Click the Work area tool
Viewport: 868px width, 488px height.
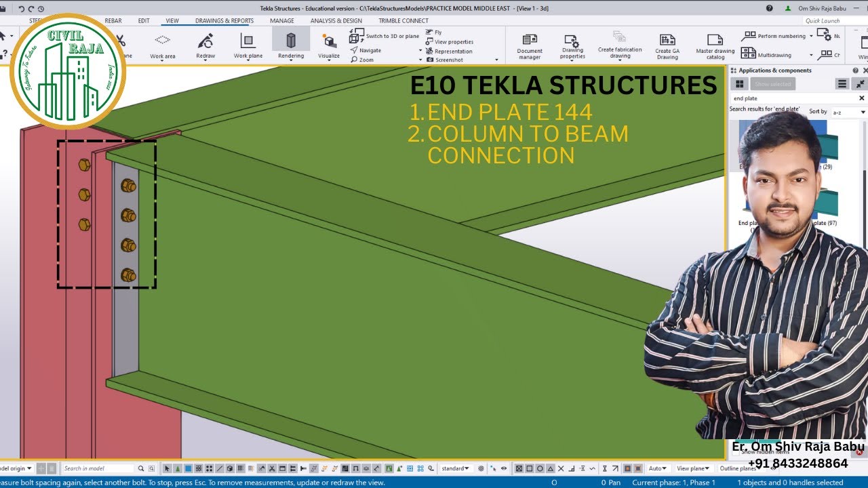pyautogui.click(x=163, y=45)
